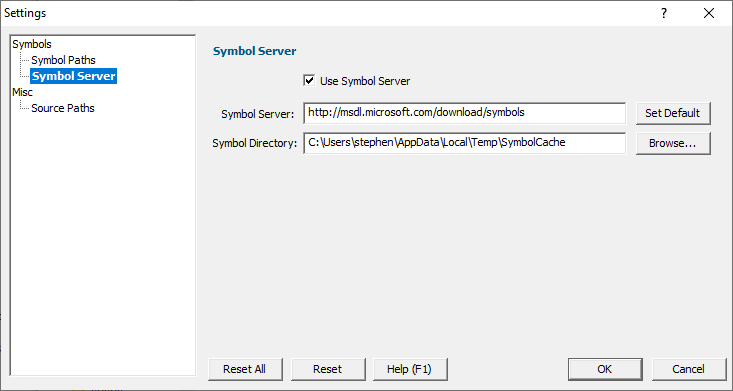Select the highlighted Symbol Server tree entry
The image size is (733, 391).
73,76
